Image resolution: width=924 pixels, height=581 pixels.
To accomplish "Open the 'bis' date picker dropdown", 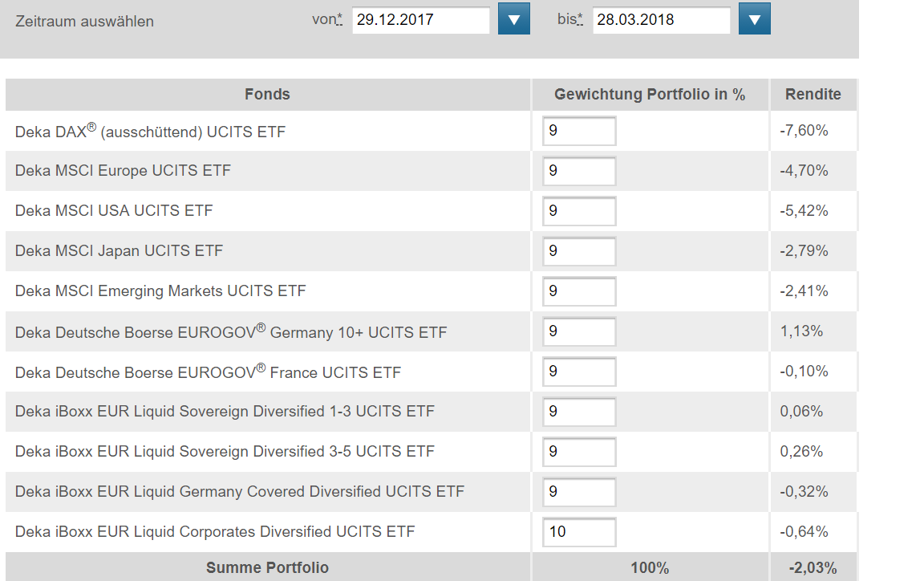I will 754,19.
